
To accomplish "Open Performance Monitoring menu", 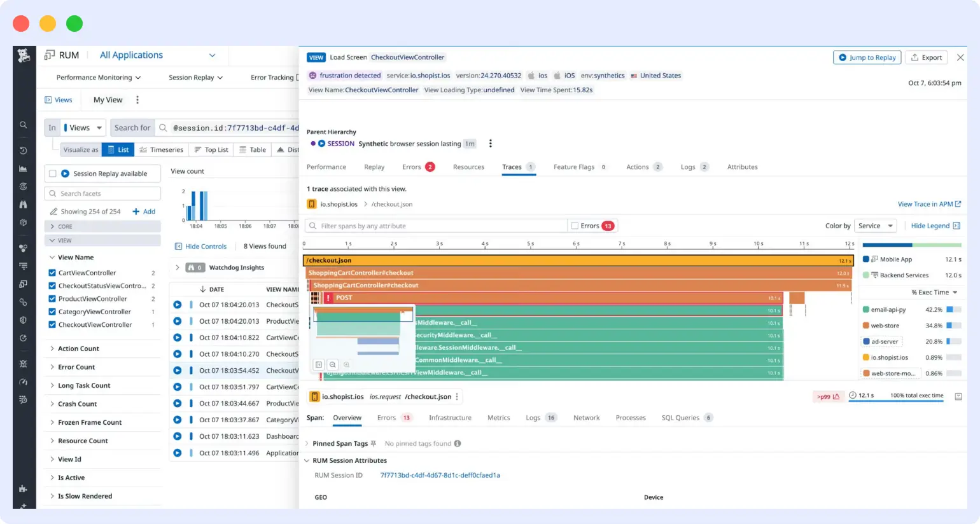I will [99, 78].
